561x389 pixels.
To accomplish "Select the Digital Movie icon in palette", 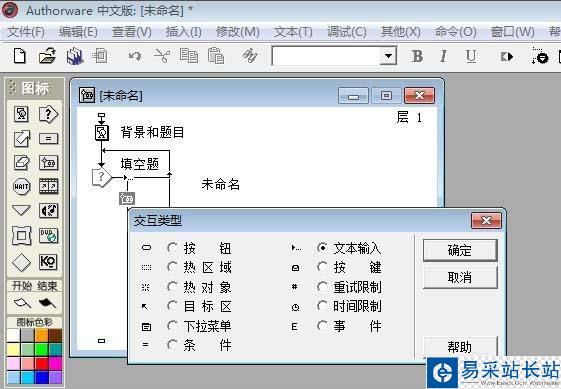I will coord(48,186).
